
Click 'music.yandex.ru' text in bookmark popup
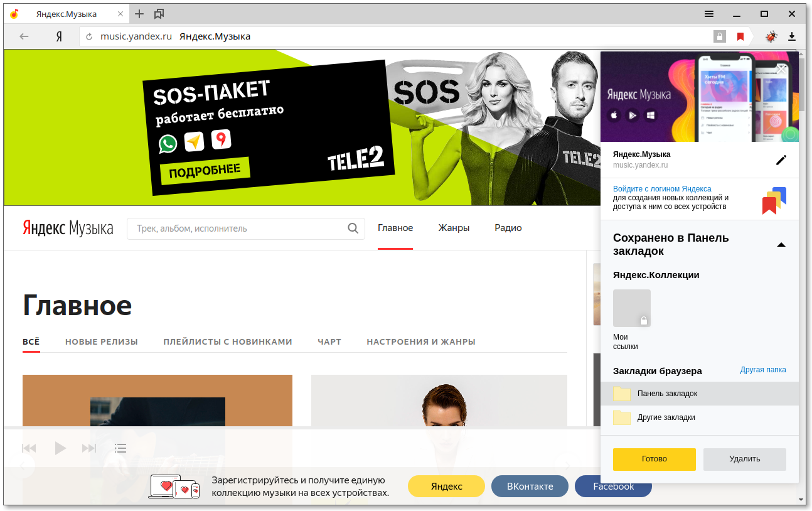[x=640, y=165]
